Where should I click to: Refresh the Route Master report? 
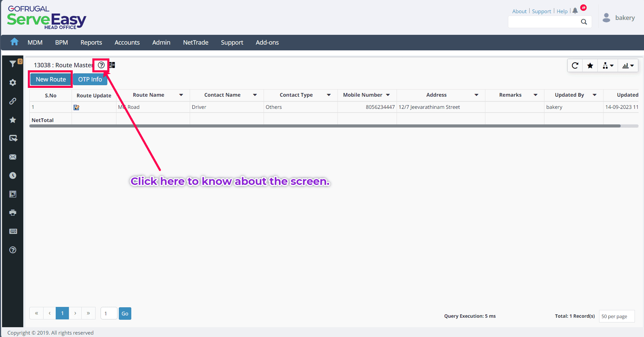(575, 66)
